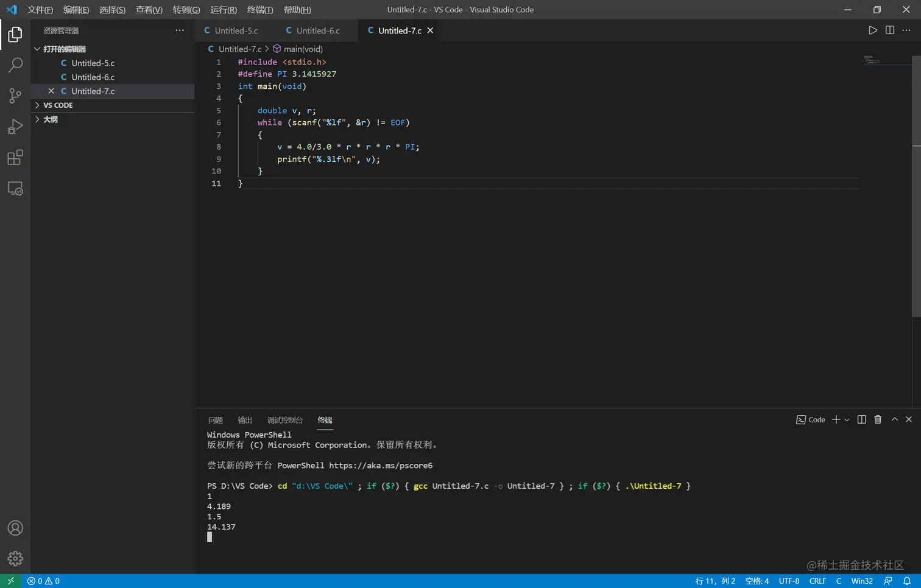Open the Extensions view
The width and height of the screenshot is (921, 588).
pyautogui.click(x=15, y=158)
